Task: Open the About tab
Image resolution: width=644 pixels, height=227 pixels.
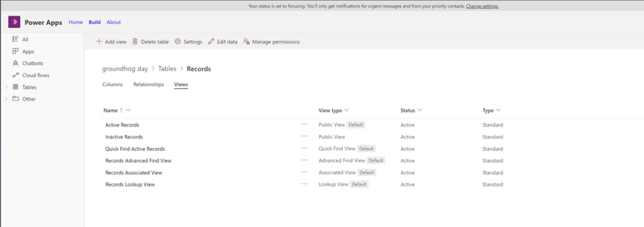Action: pos(114,22)
